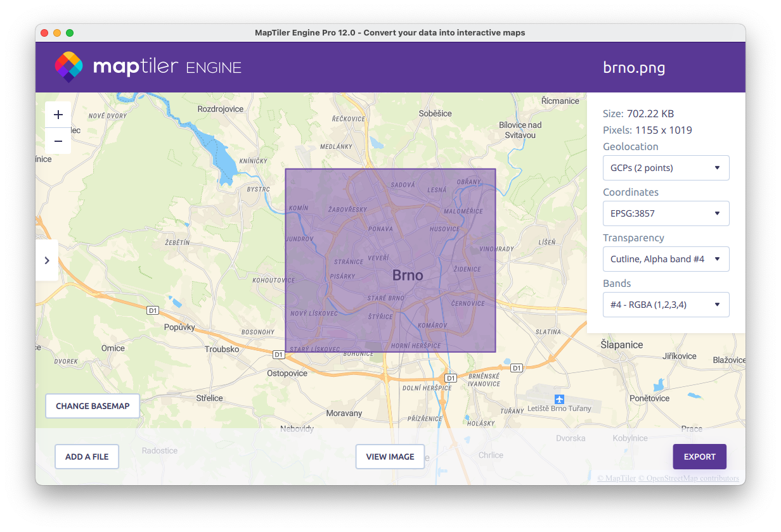Open the #4 - RGBA bands dropdown
The height and width of the screenshot is (532, 781).
point(666,304)
